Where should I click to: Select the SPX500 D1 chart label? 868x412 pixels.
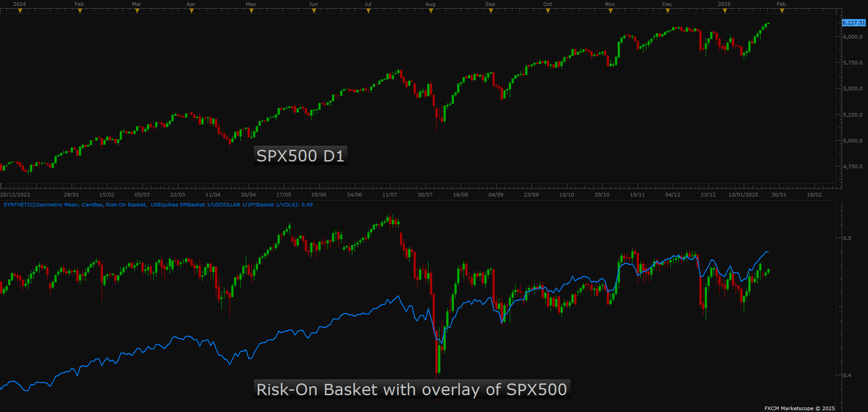point(300,156)
